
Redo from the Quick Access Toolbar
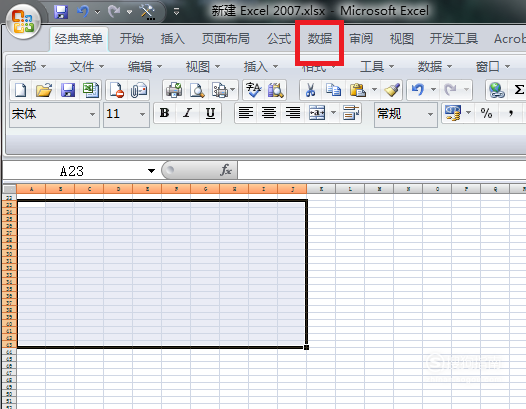click(114, 12)
